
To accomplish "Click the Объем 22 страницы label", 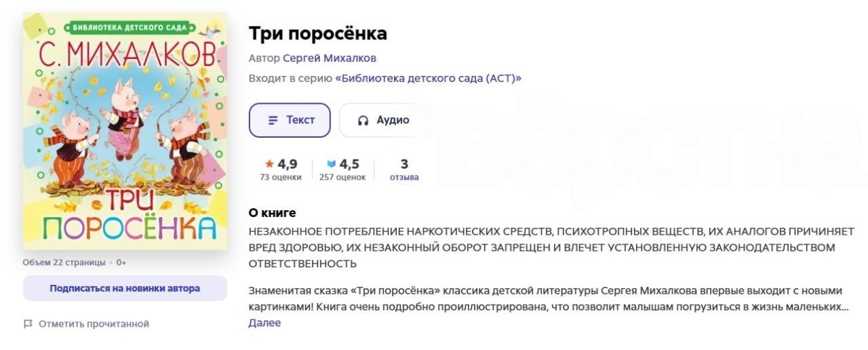I will pyautogui.click(x=64, y=262).
